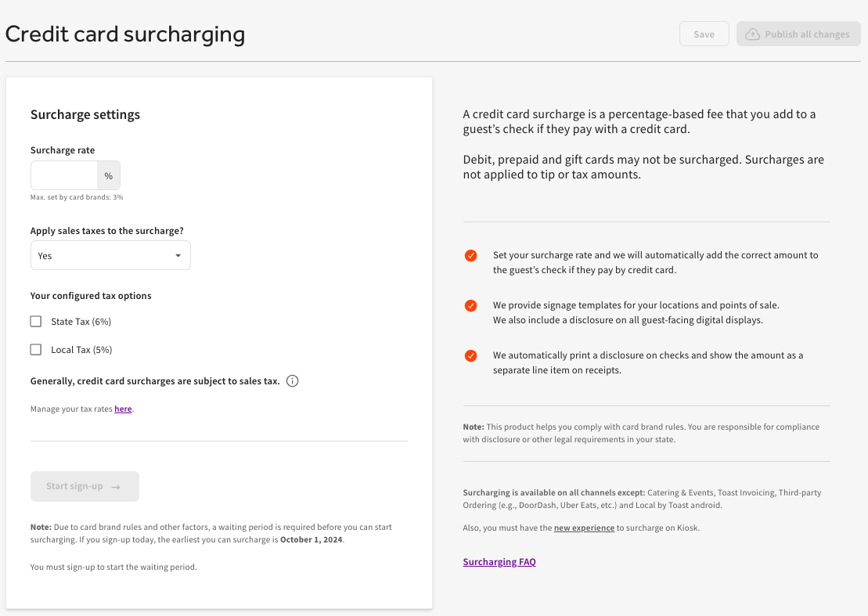Select Yes in the sales tax dropdown
The width and height of the screenshot is (868, 616).
(x=45, y=255)
